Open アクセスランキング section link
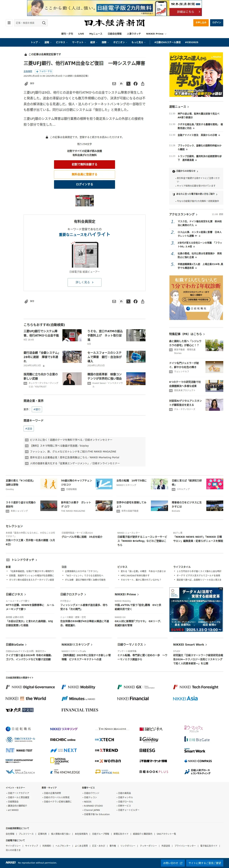The image size is (229, 868). (183, 214)
